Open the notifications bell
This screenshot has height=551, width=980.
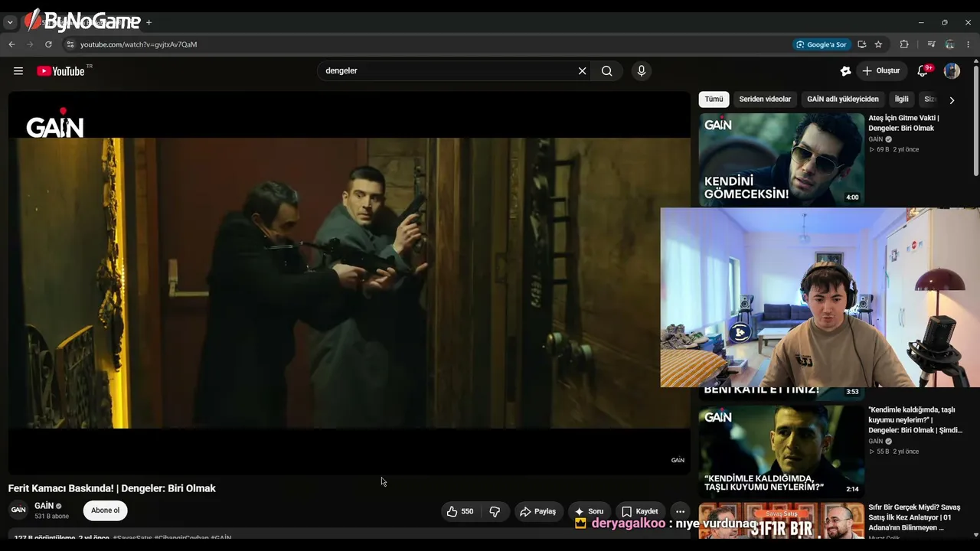pyautogui.click(x=923, y=71)
